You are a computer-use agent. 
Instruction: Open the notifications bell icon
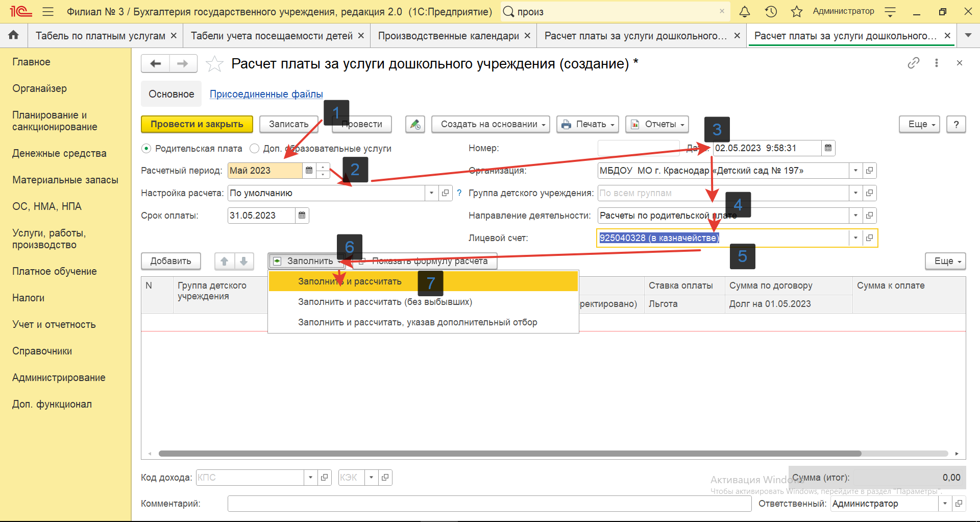coord(745,12)
